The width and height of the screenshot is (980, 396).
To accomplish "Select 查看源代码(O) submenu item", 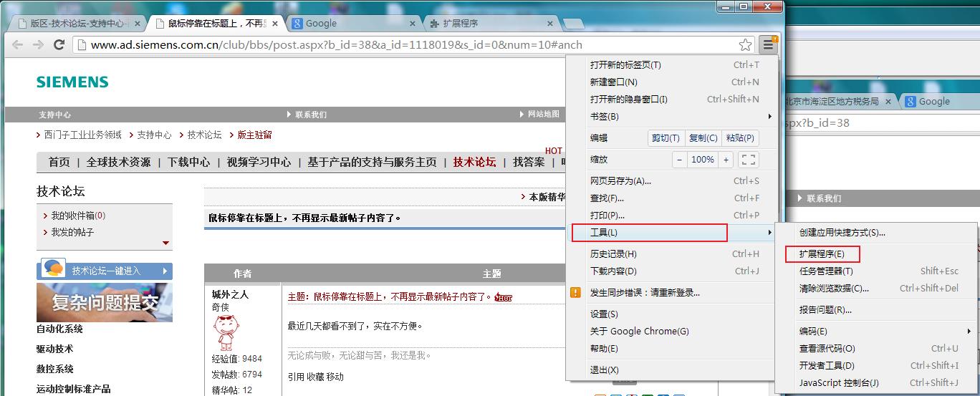I will point(877,348).
